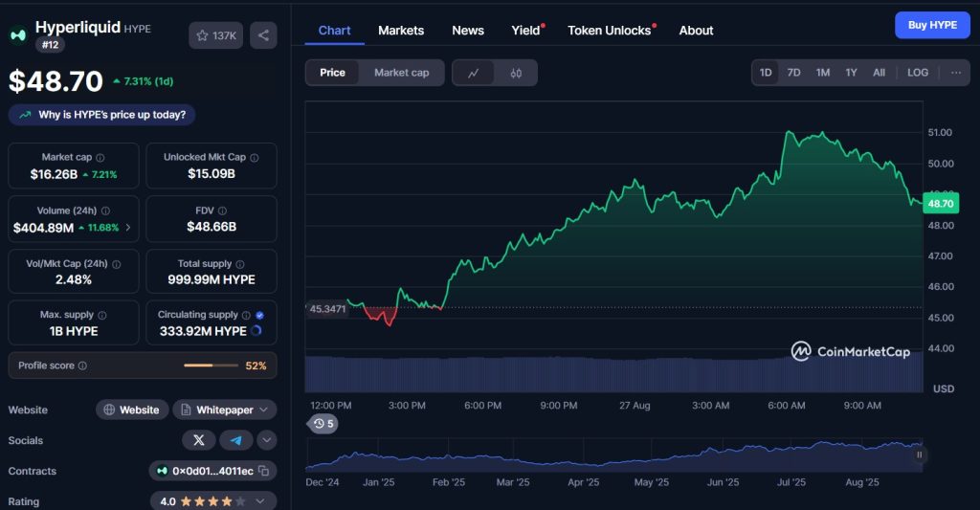Select the 1Y time range
Viewport: 980px width, 510px height.
coord(851,73)
